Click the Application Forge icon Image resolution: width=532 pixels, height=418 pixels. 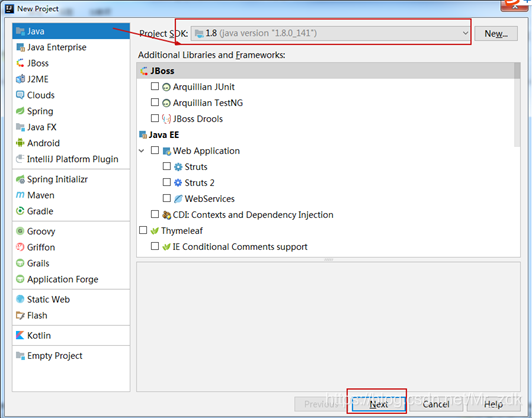point(20,279)
